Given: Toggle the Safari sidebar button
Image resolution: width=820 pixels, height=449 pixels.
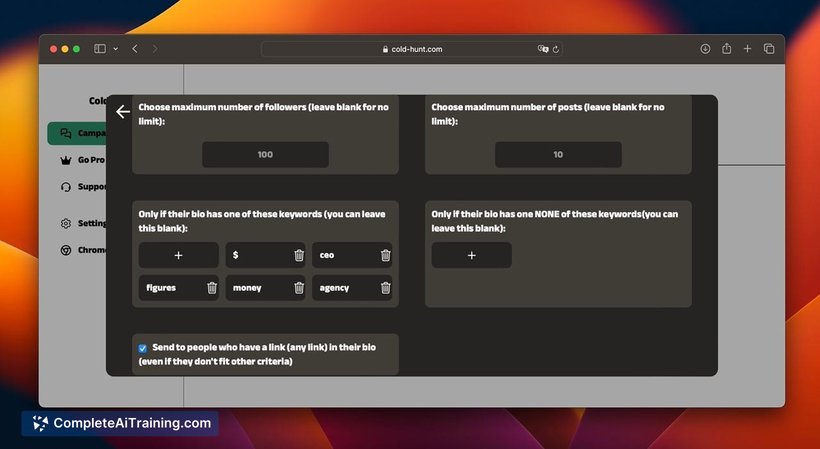Looking at the screenshot, I should click(x=100, y=49).
